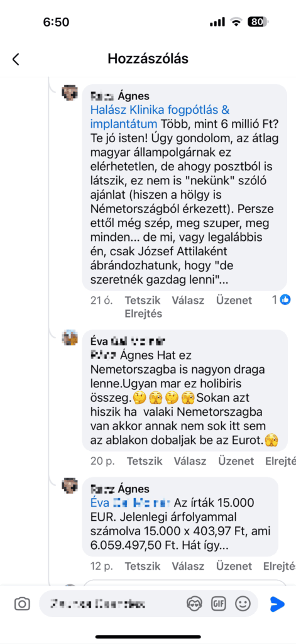Tap battery indicator in status bar

pos(258,22)
